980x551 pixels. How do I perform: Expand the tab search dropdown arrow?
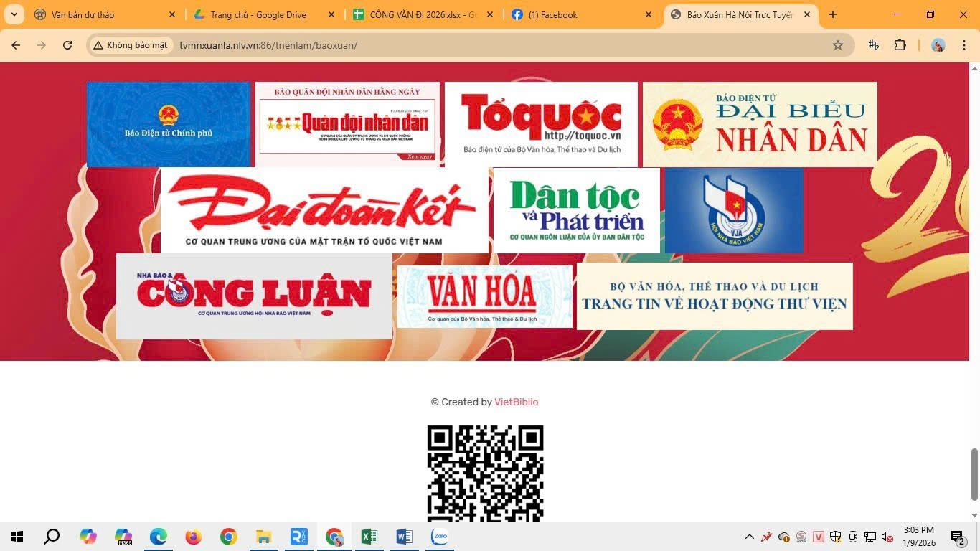[x=14, y=14]
